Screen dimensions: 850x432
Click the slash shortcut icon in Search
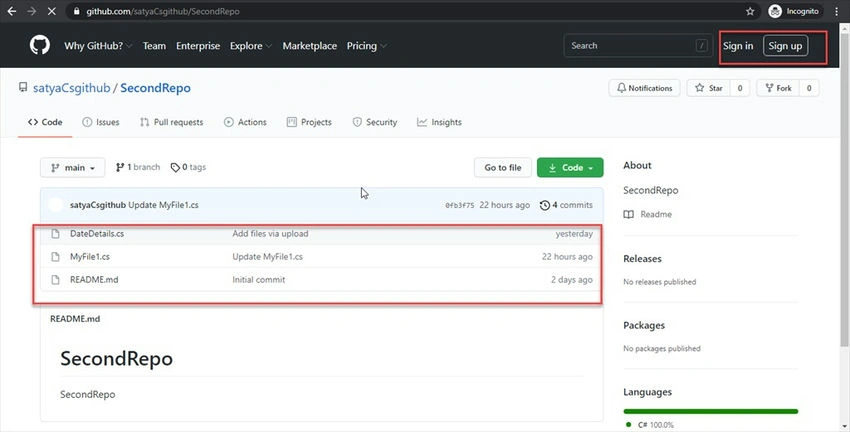[x=701, y=46]
